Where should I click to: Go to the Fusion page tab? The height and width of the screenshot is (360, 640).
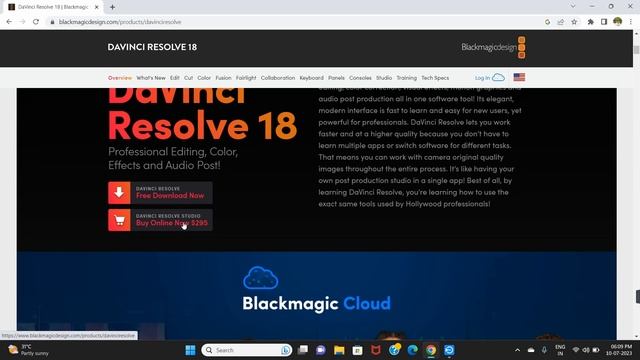[x=223, y=78]
